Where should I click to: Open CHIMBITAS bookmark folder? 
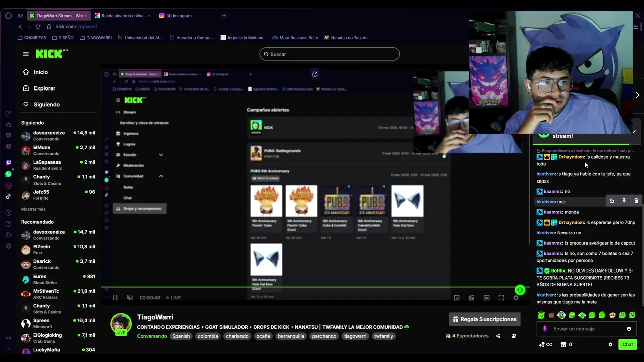pos(32,38)
